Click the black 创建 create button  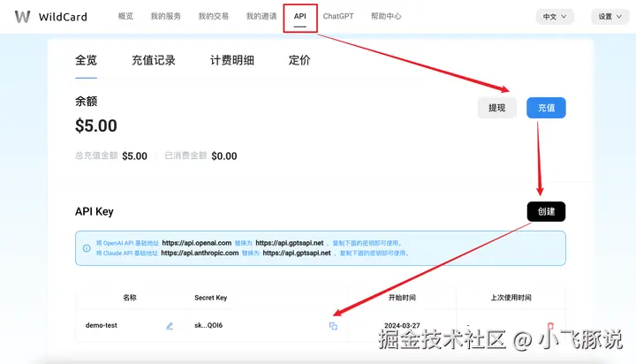[546, 211]
